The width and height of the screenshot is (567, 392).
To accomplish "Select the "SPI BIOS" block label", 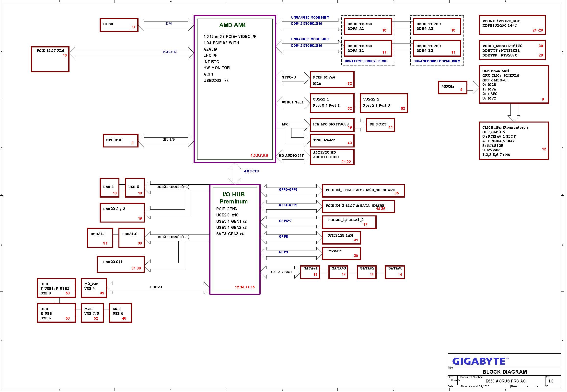I will point(114,140).
